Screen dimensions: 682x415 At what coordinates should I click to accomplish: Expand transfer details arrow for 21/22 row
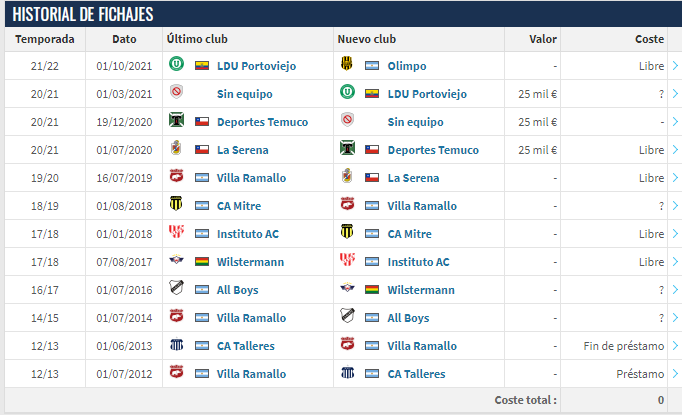675,66
